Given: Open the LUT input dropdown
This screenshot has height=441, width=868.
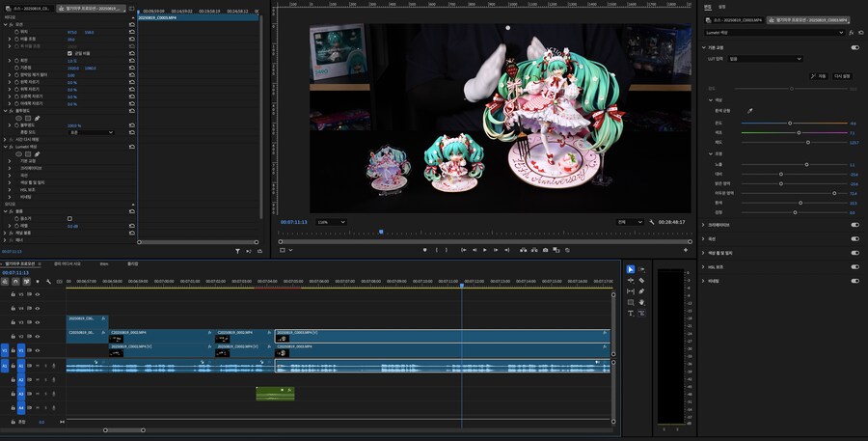Looking at the screenshot, I should point(765,59).
